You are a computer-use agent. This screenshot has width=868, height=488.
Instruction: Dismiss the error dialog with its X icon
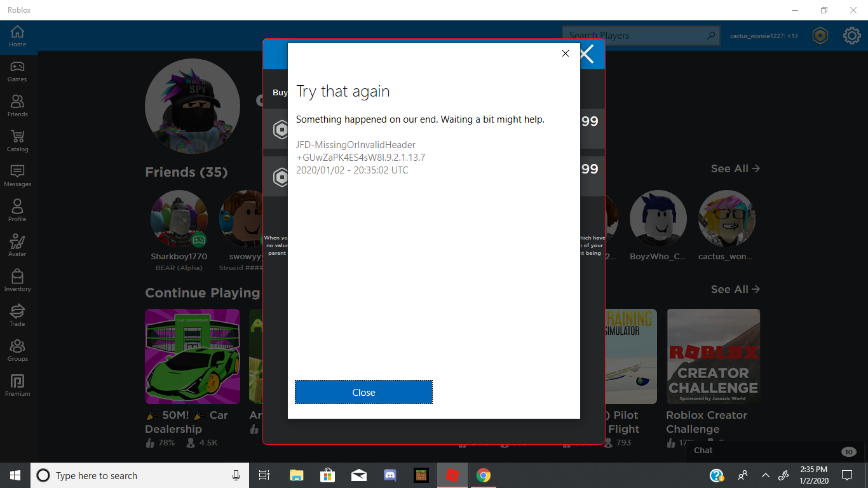tap(566, 53)
